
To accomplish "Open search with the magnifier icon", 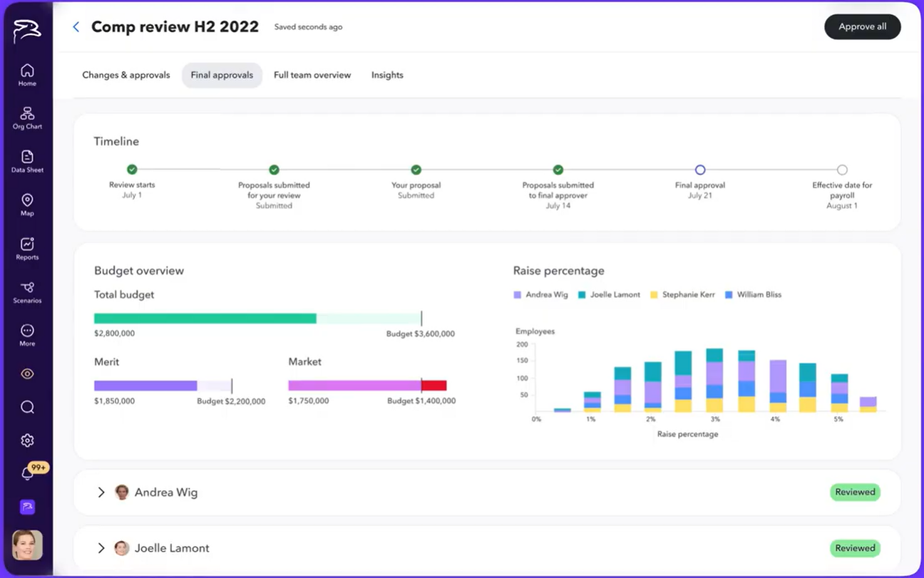I will click(x=27, y=407).
